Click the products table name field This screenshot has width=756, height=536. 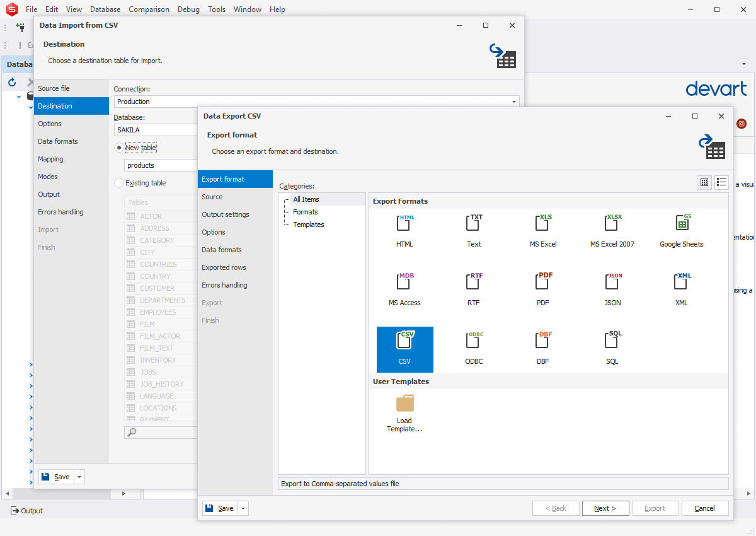(161, 165)
